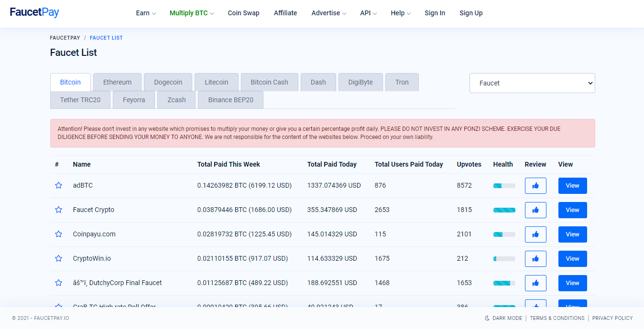Go to the FaucetPay logo homepage

34,12
